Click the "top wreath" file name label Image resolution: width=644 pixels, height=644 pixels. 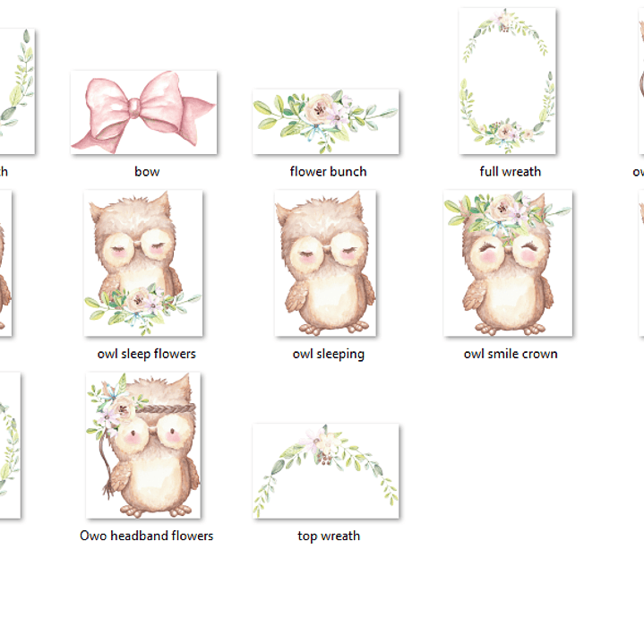coord(329,536)
